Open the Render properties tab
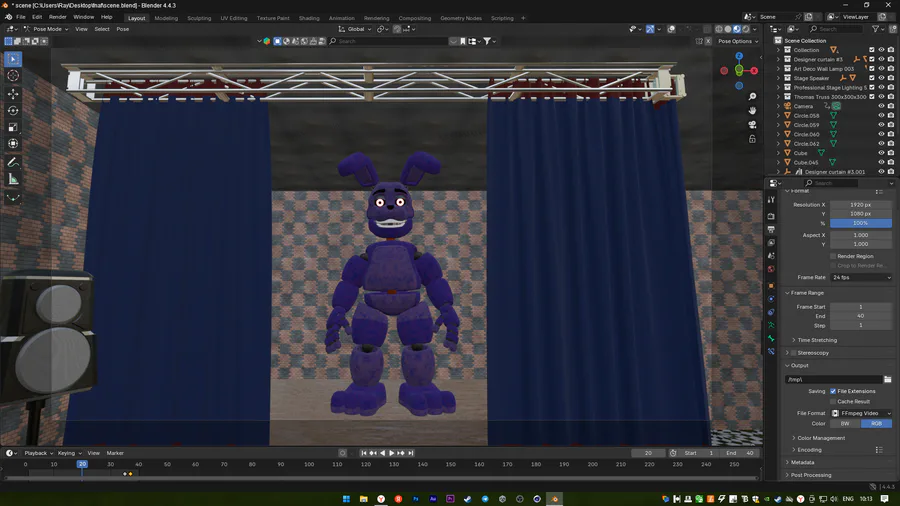 pos(771,216)
